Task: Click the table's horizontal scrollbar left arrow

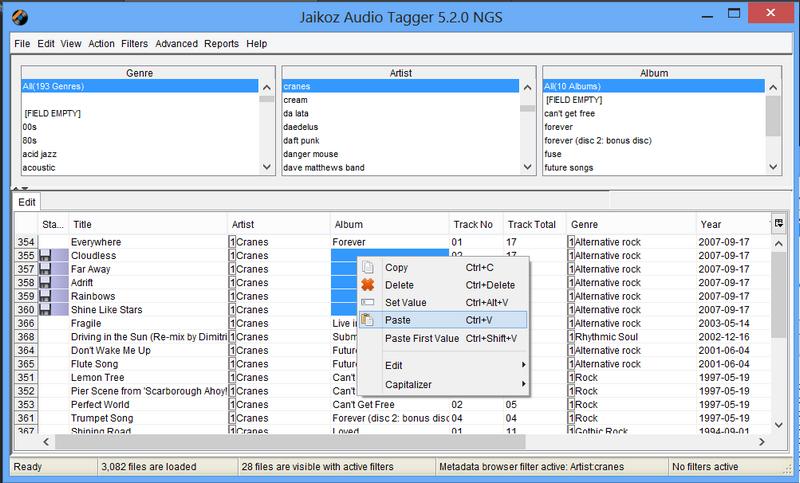Action: 46,442
